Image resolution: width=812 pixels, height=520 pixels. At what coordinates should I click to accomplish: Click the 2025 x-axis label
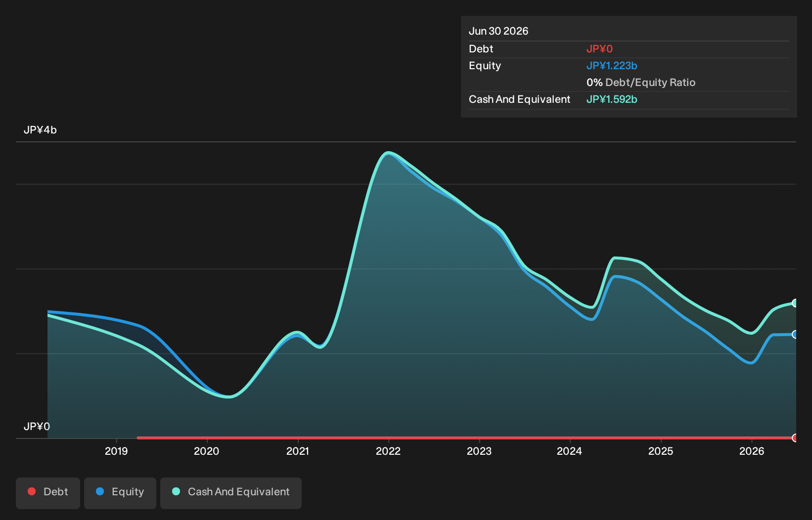click(661, 451)
